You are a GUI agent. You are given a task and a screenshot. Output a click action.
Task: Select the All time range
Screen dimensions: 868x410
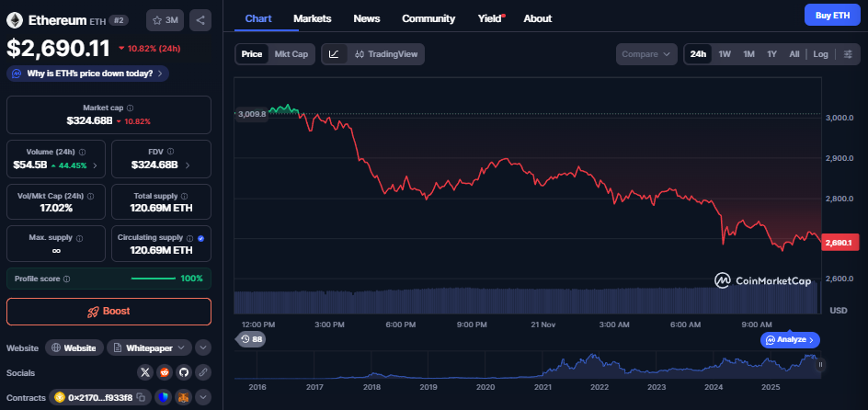click(x=794, y=54)
